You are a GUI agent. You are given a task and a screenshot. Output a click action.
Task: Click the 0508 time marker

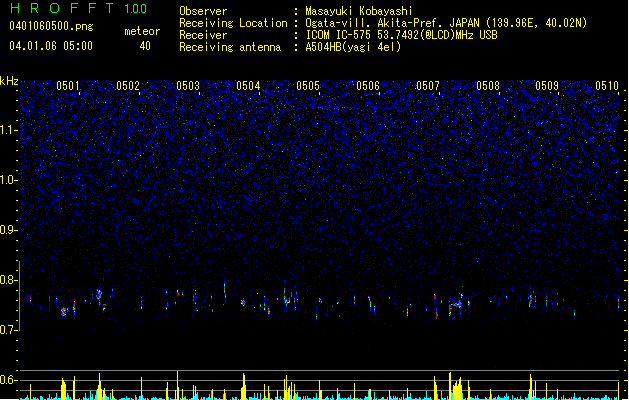488,86
